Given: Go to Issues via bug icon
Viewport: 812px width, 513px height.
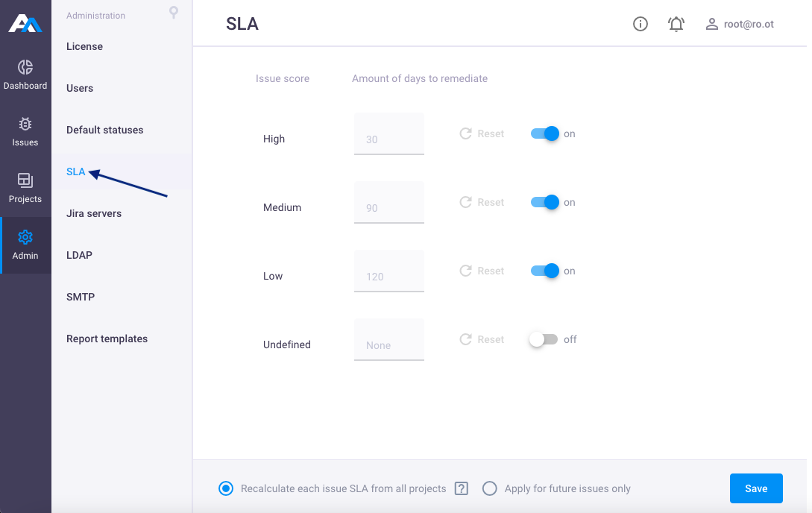Looking at the screenshot, I should [x=25, y=125].
